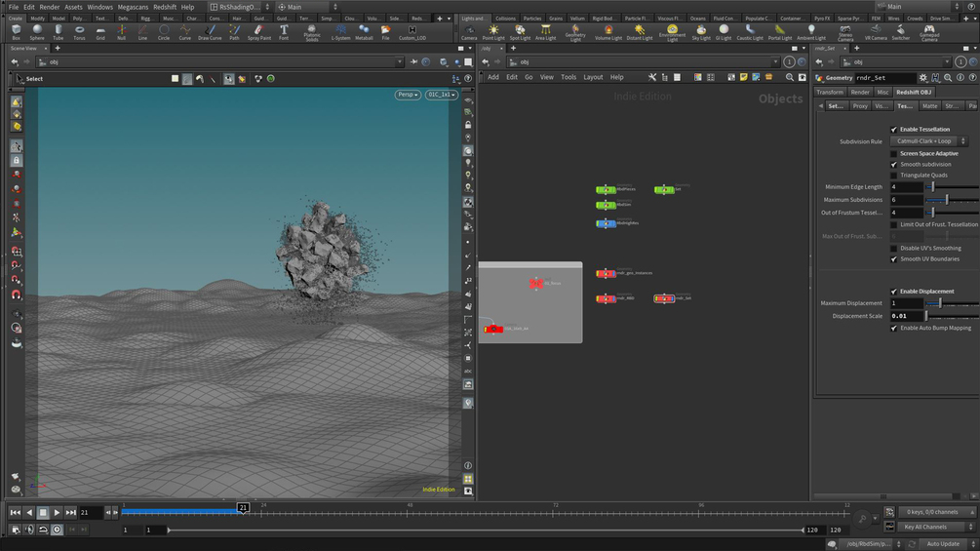Open the Redshift menu

coord(165,7)
